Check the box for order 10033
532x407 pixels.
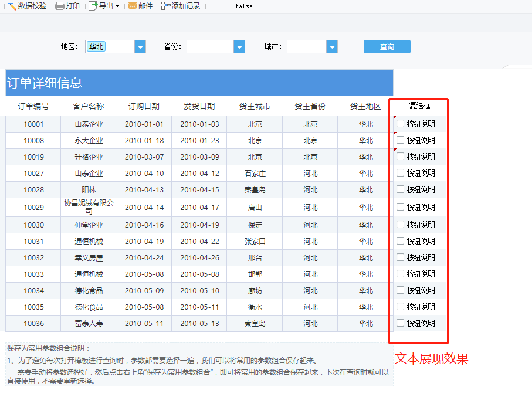[x=401, y=273]
